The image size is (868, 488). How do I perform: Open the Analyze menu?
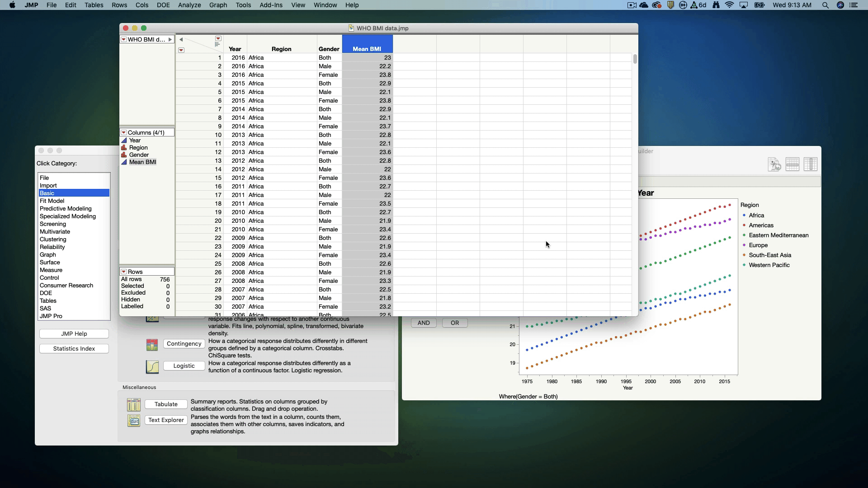(189, 5)
